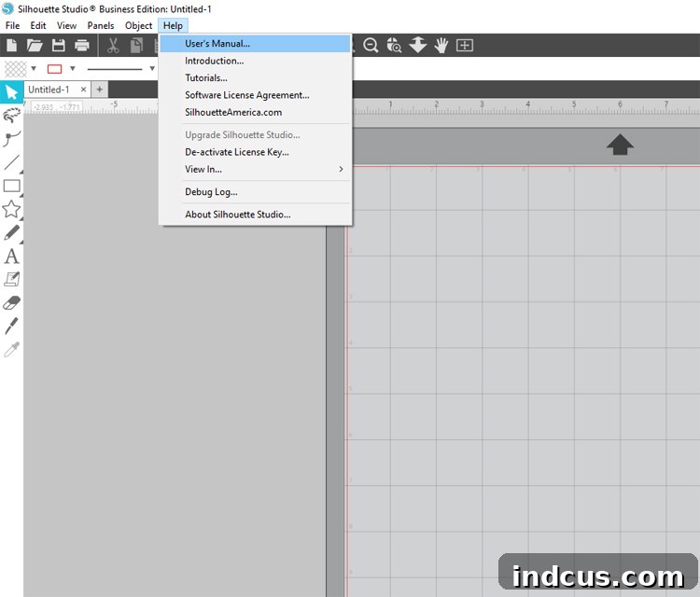Viewport: 700px width, 597px height.
Task: Click the Print icon
Action: (82, 45)
